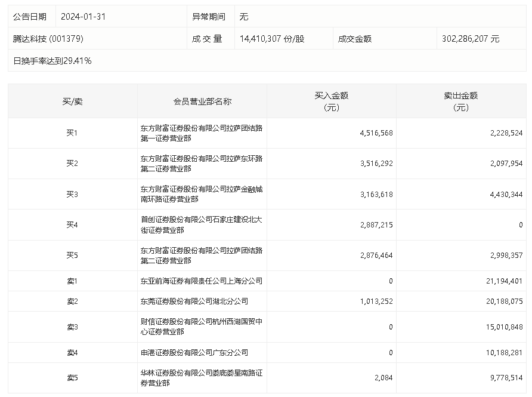Click the 买1 buy amount 4,516,568

(376, 133)
